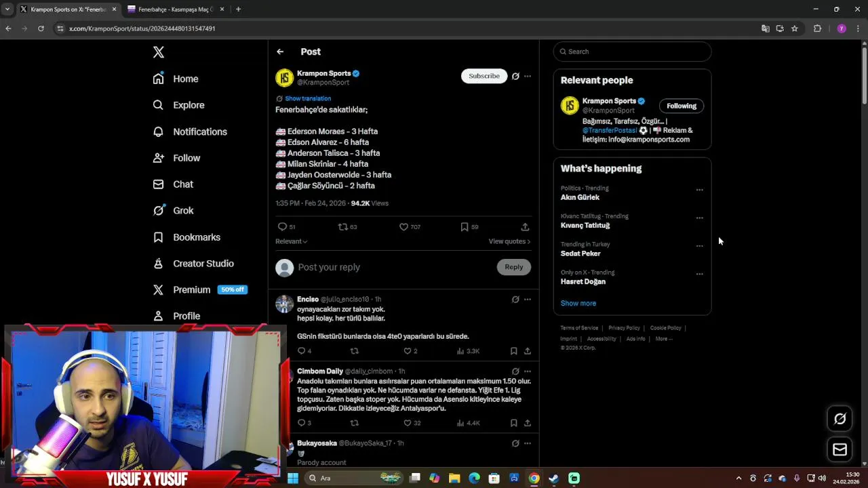View count 3.3K on Enciso's reply
Screen dimensions: 868x488
click(x=468, y=351)
